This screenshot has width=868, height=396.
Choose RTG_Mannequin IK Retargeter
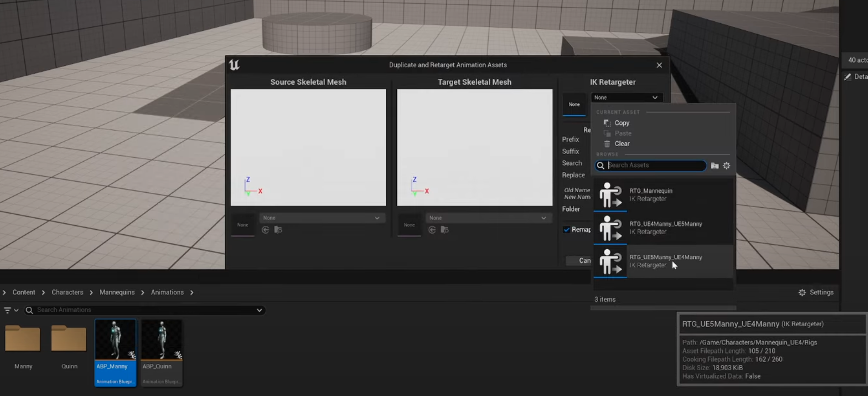(x=650, y=195)
